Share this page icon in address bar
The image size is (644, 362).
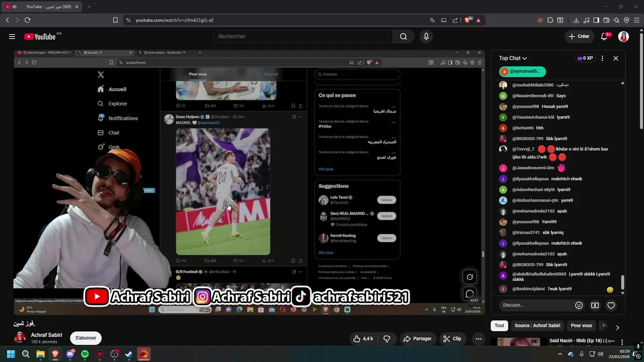pyautogui.click(x=455, y=20)
